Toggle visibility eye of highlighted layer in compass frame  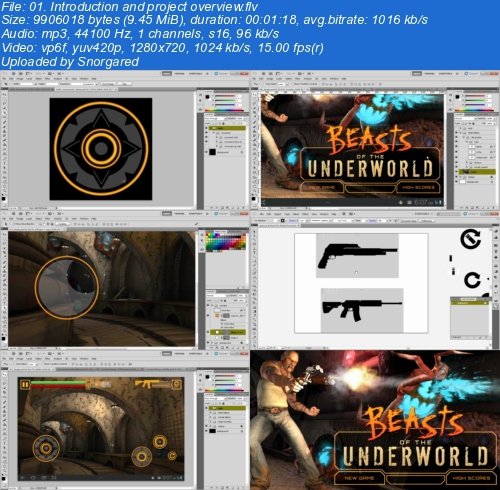pyautogui.click(x=207, y=128)
